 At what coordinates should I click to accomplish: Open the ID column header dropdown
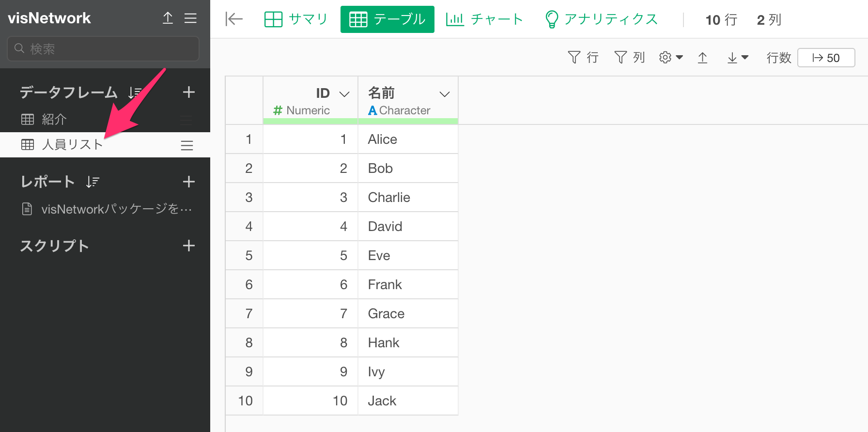(344, 94)
